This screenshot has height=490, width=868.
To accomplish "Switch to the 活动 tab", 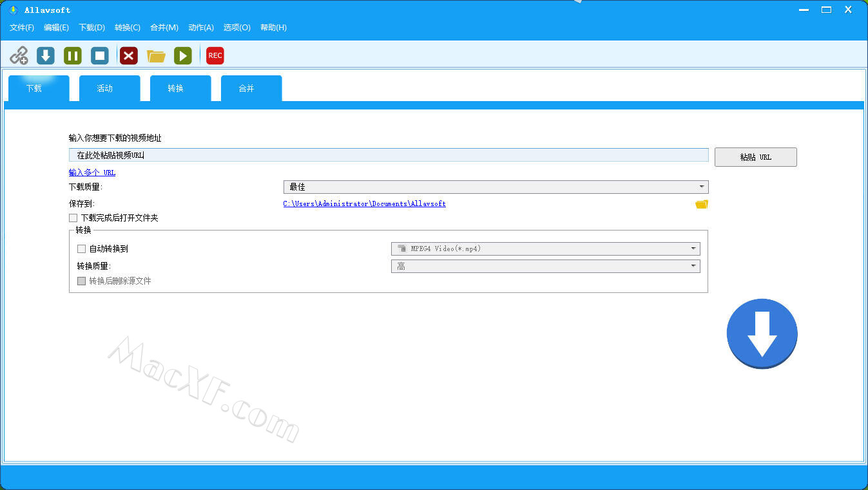I will pos(110,88).
